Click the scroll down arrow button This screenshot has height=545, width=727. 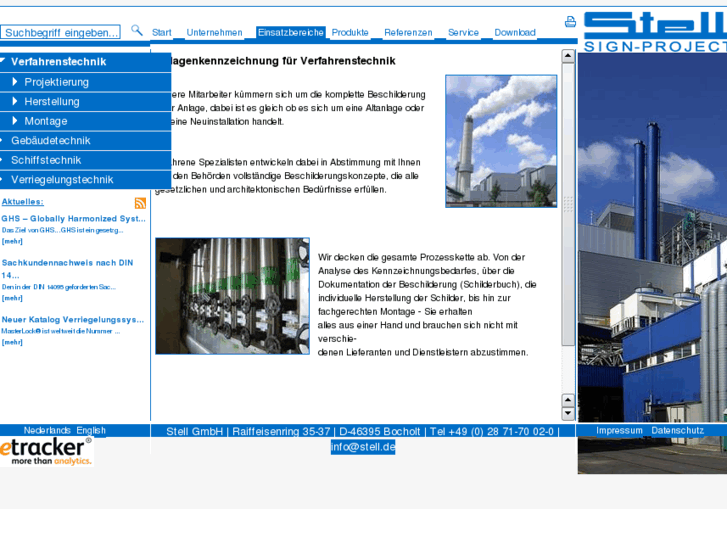568,413
